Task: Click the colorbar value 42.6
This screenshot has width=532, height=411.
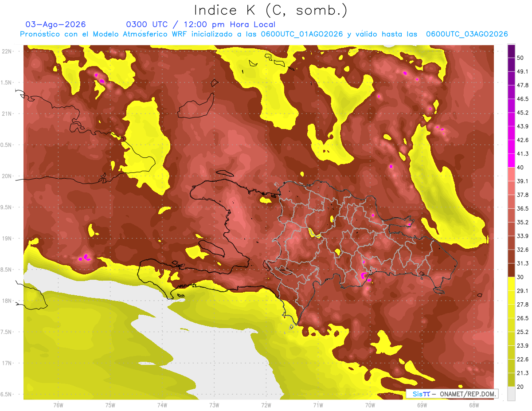Action: [x=523, y=140]
